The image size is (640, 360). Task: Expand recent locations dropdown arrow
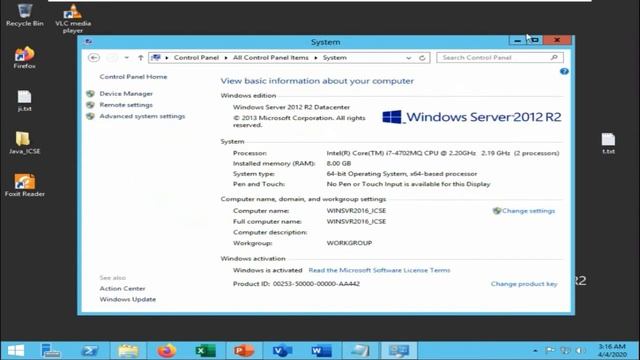(127, 58)
